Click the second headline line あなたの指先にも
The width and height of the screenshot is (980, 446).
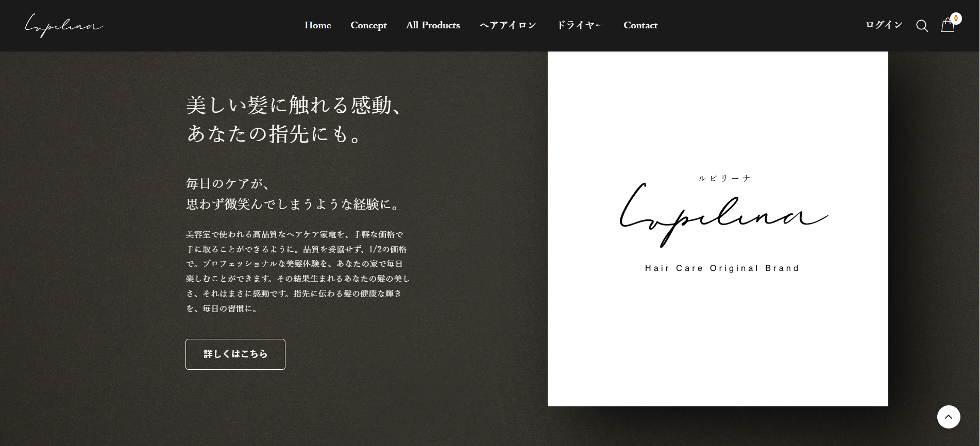[x=275, y=134]
